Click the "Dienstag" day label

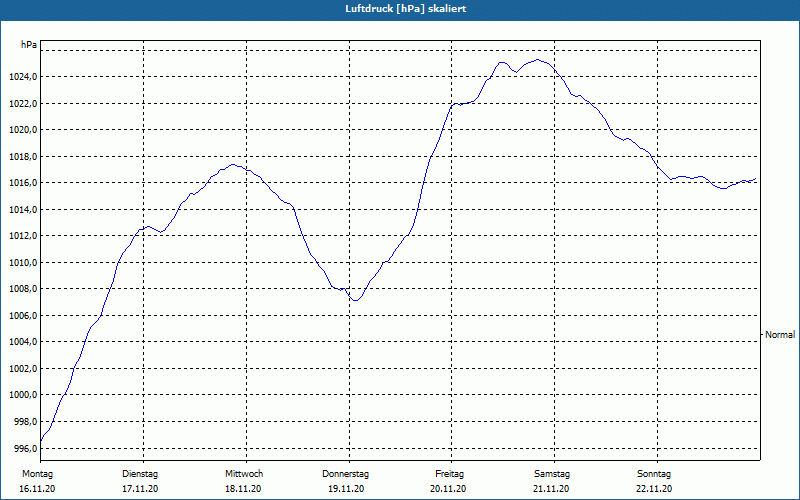140,474
